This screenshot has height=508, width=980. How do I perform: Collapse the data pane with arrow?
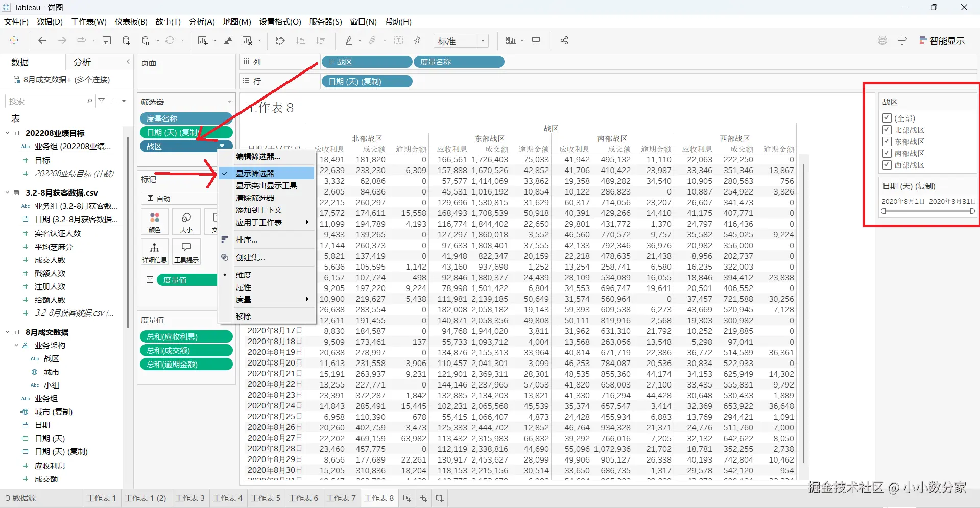pyautogui.click(x=128, y=62)
